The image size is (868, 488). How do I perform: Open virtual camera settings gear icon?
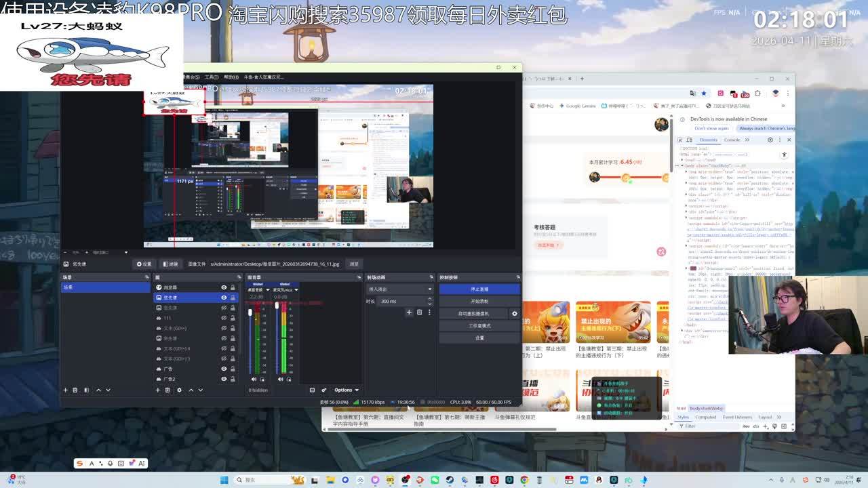coord(514,314)
